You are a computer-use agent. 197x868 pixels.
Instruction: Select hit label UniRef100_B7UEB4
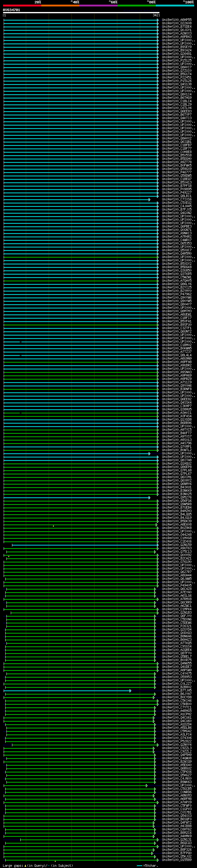177,507
